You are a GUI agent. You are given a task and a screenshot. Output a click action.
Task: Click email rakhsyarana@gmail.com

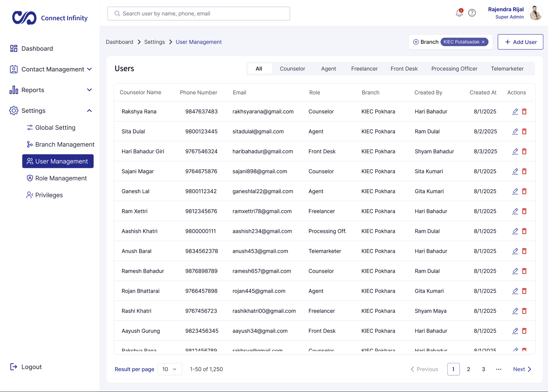(x=263, y=111)
